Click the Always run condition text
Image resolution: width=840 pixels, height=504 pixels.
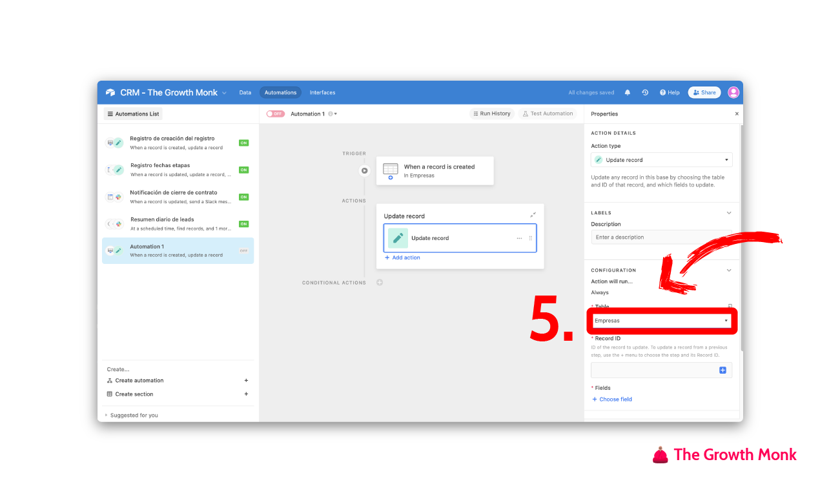pos(600,292)
